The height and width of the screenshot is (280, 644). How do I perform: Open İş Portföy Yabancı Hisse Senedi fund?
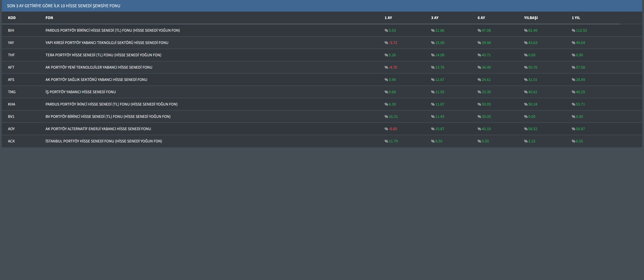point(80,92)
